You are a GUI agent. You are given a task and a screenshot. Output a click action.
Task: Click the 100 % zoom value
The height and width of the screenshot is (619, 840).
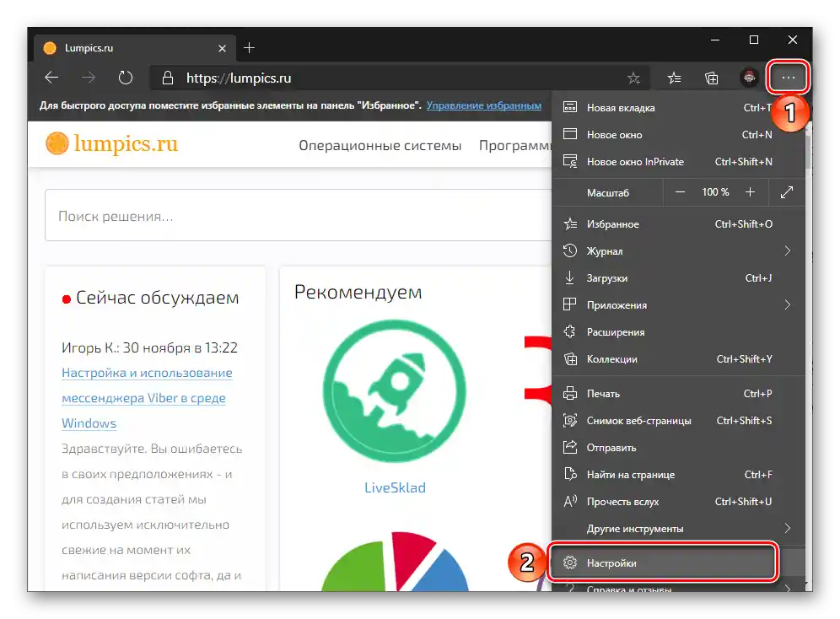[x=715, y=191]
